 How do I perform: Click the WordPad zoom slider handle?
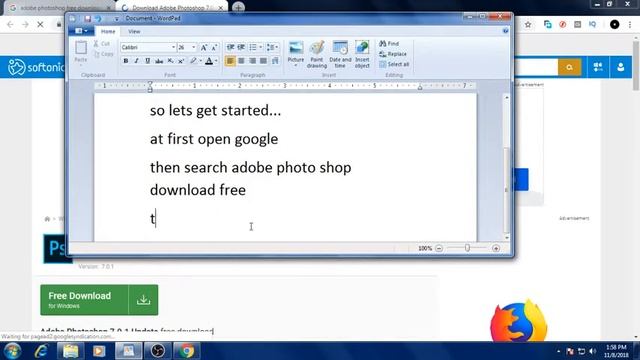467,248
